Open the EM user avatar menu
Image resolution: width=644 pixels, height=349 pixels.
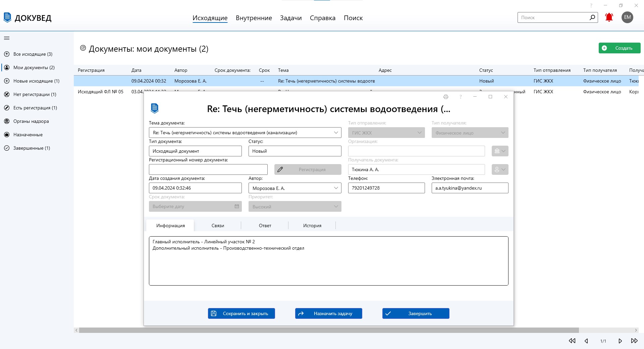tap(627, 17)
